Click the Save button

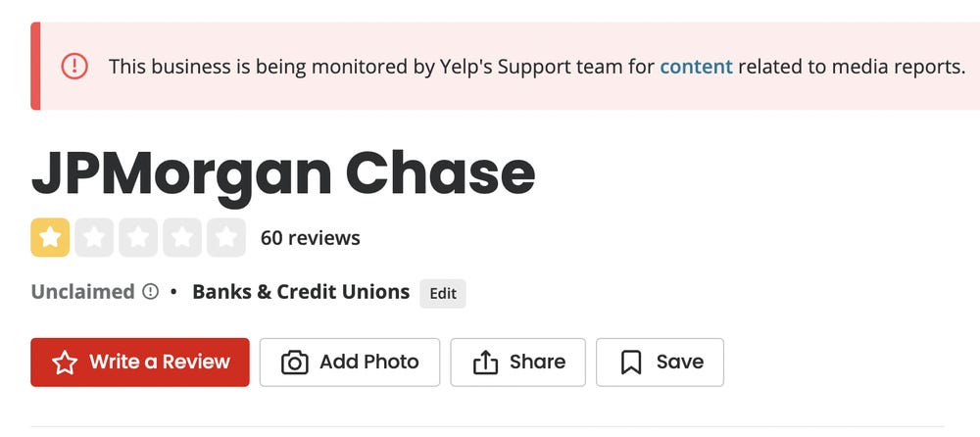pyautogui.click(x=660, y=362)
